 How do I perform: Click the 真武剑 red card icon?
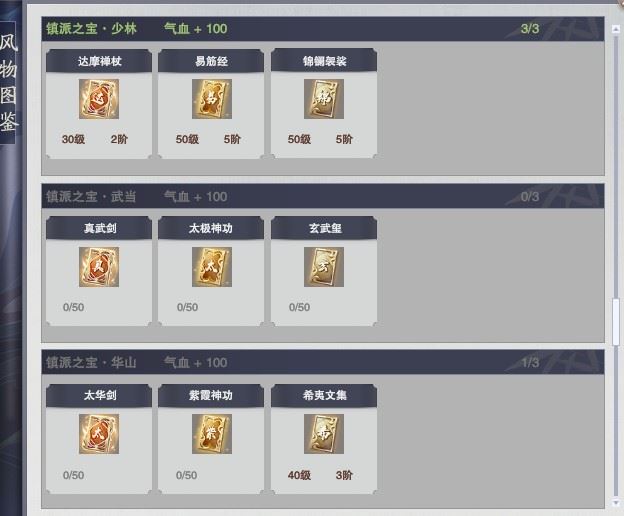coord(99,267)
